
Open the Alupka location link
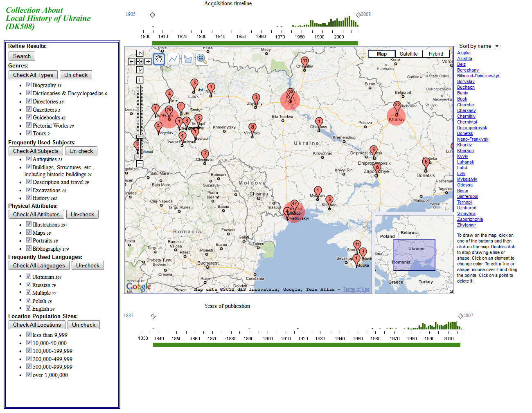coord(464,53)
